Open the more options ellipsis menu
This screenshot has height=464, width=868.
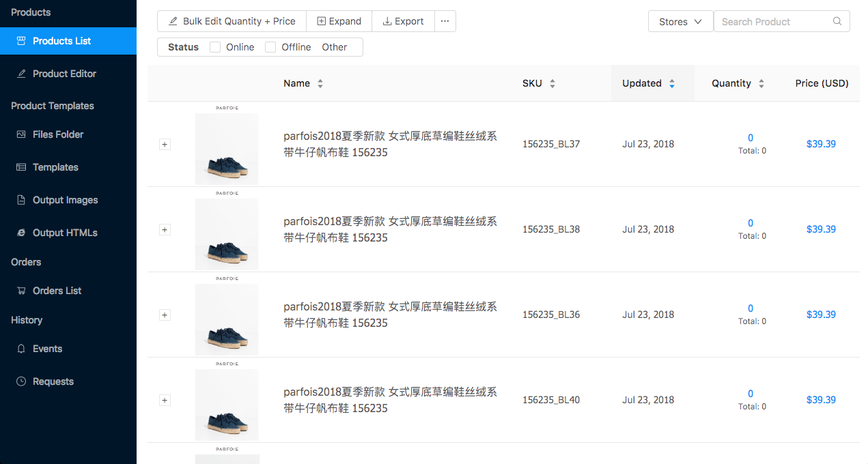(x=445, y=21)
